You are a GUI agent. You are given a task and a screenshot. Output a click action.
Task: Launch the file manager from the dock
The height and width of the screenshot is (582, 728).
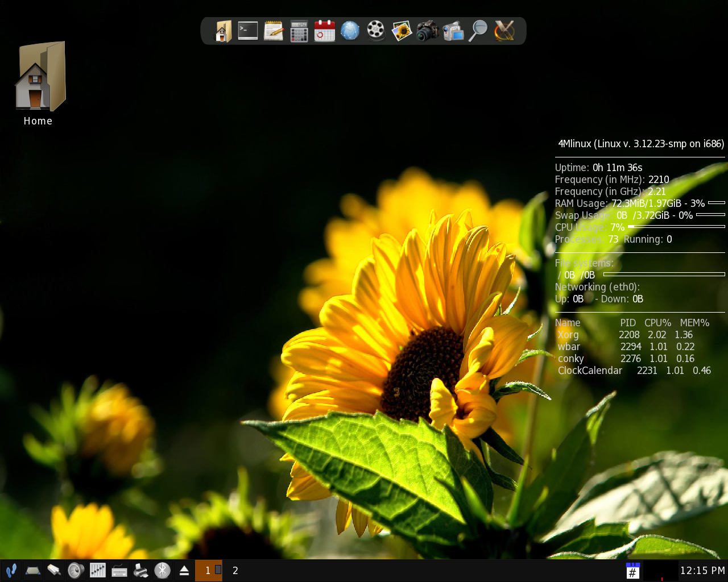coord(222,31)
